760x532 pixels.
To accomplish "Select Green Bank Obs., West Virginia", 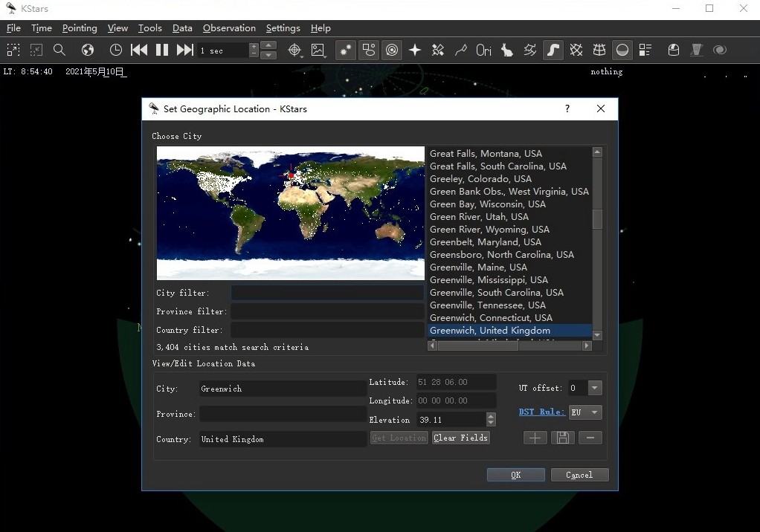I will pyautogui.click(x=509, y=191).
